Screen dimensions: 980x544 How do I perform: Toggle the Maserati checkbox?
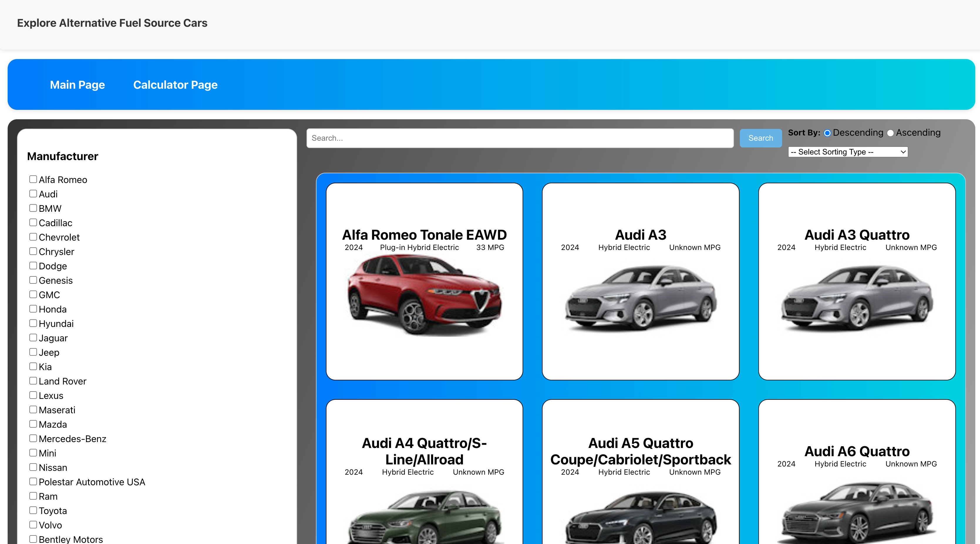click(x=33, y=410)
